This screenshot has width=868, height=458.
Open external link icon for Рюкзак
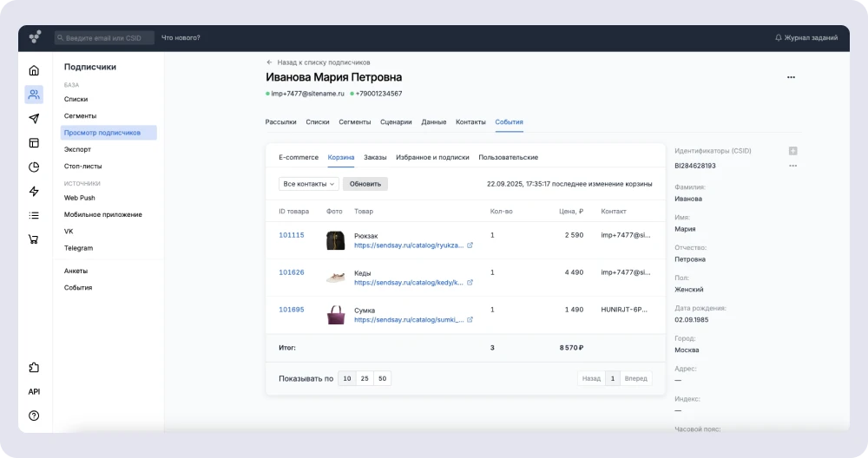(470, 245)
